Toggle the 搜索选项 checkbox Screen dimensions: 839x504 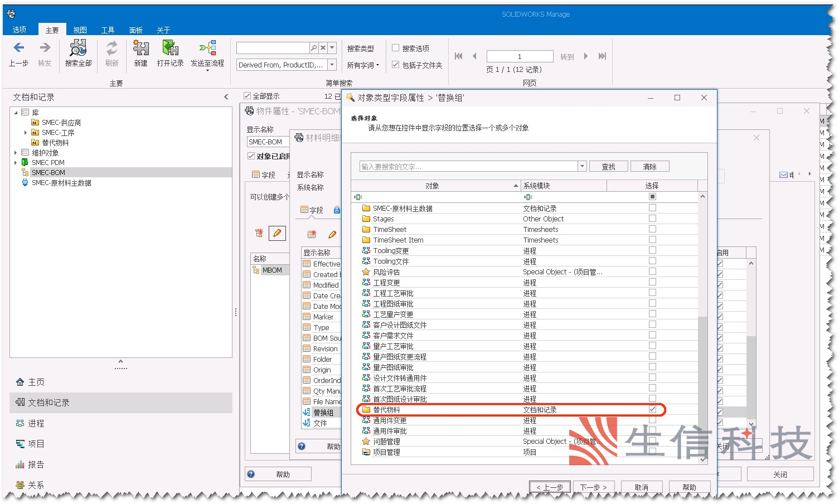click(395, 48)
